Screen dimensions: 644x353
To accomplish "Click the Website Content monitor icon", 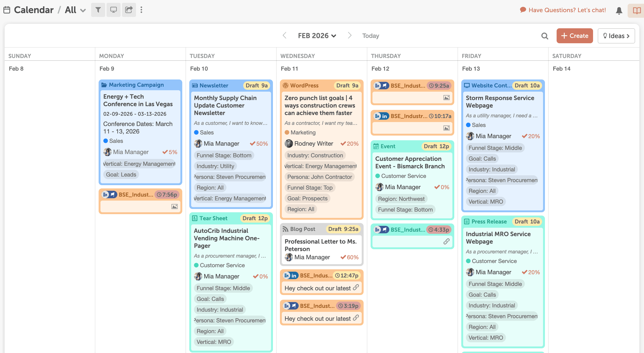I will pos(466,86).
